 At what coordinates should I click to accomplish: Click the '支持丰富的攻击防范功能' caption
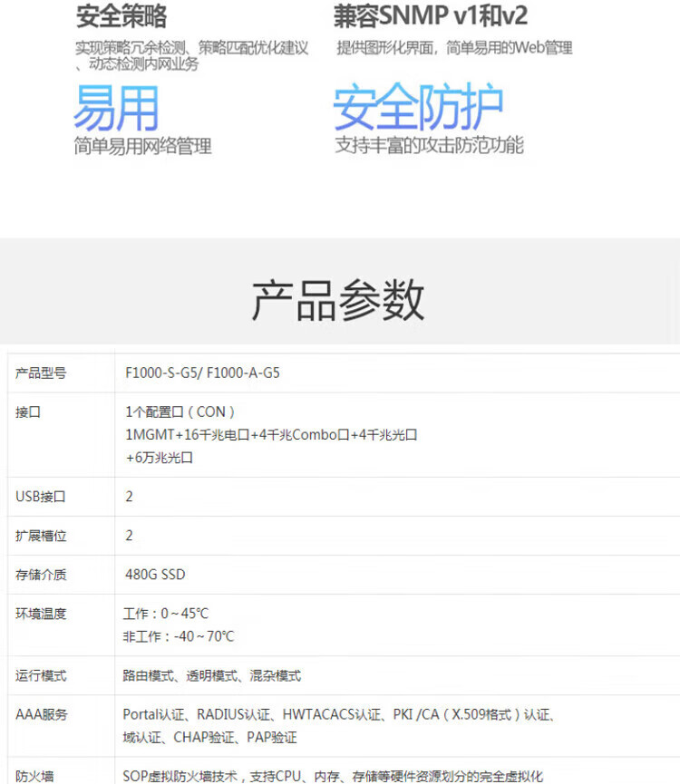[x=430, y=145]
